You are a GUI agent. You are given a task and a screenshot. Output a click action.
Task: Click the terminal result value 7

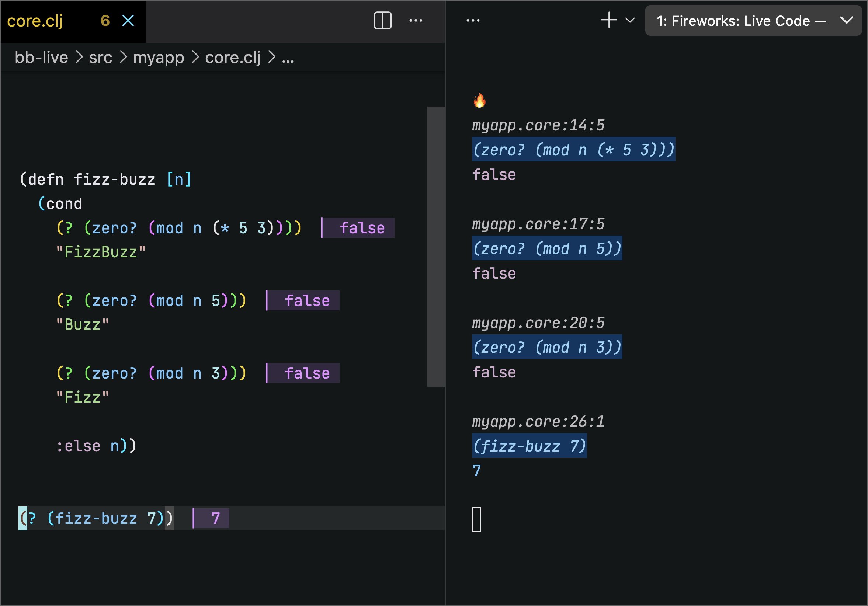click(x=477, y=471)
